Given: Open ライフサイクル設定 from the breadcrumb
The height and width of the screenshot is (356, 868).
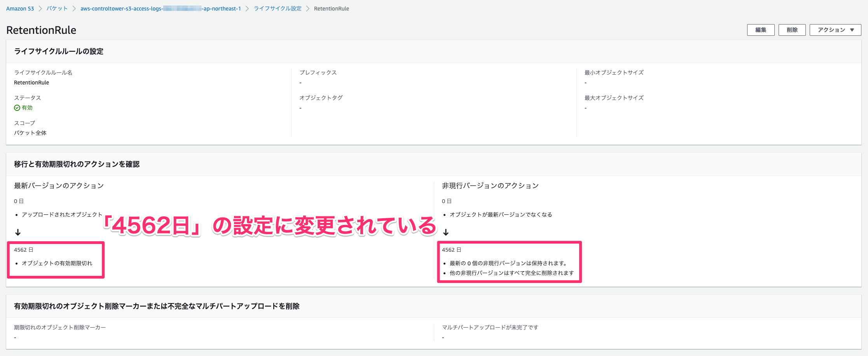Looking at the screenshot, I should 277,8.
